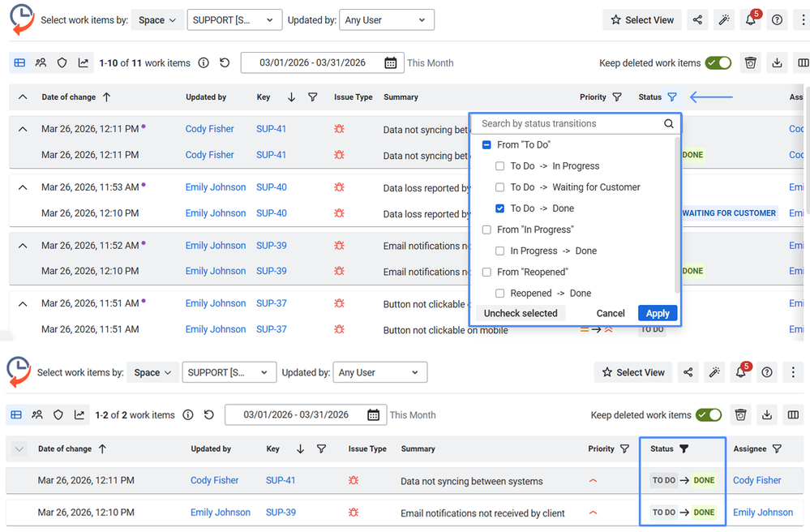This screenshot has height=532, width=810.
Task: Collapse the SUP-40 row chevron
Action: pos(21,187)
